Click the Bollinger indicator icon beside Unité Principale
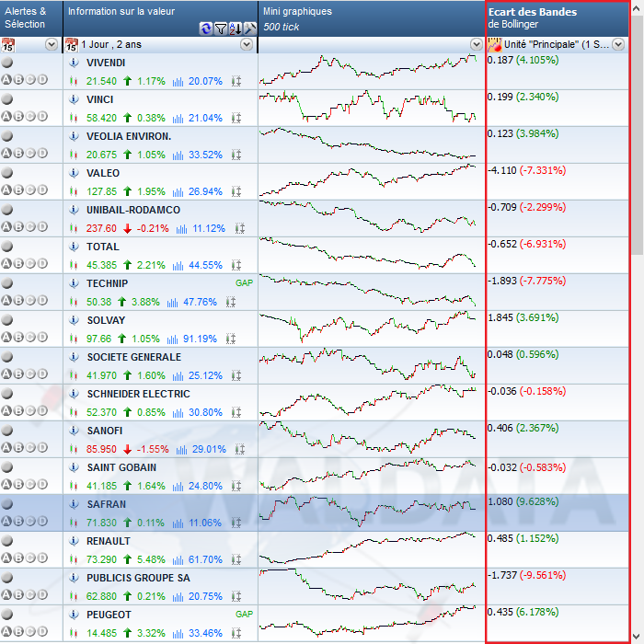Screen dimensions: 644x644 [495, 44]
